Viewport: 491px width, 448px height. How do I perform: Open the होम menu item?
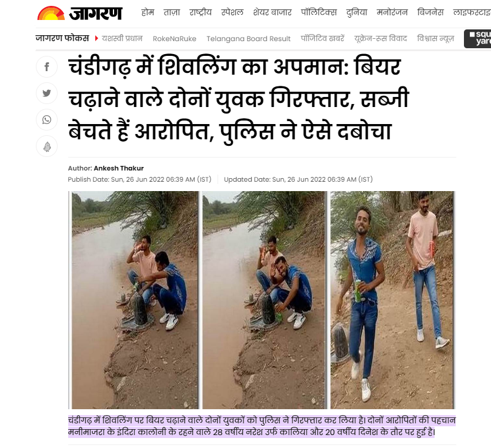click(x=148, y=12)
